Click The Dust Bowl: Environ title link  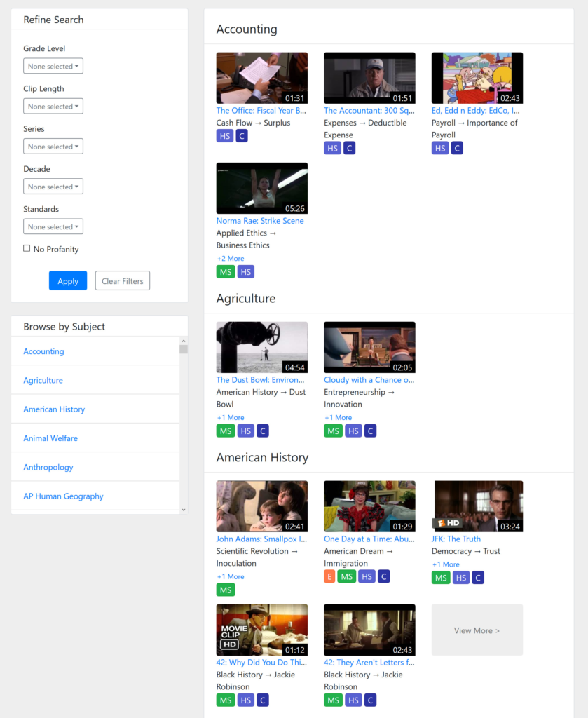pyautogui.click(x=261, y=379)
